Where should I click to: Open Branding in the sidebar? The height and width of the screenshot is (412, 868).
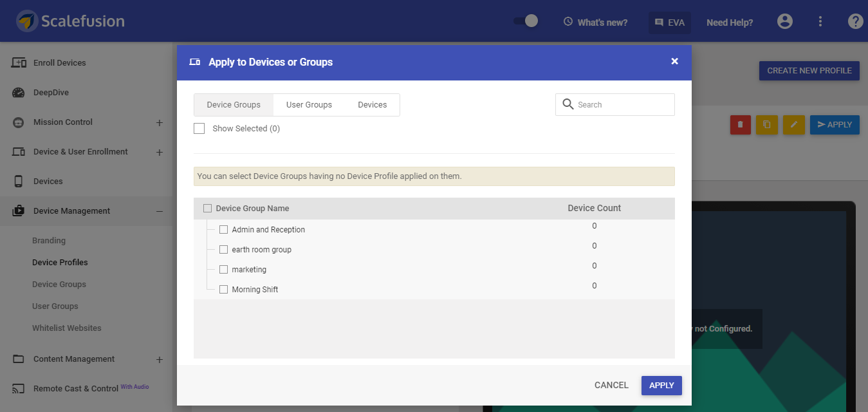(x=49, y=241)
